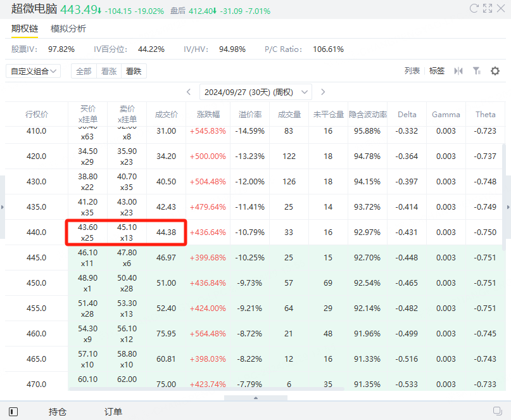Expand the bottom panel up-arrow handle
Image resolution: width=511 pixels, height=420 pixels.
(256, 398)
